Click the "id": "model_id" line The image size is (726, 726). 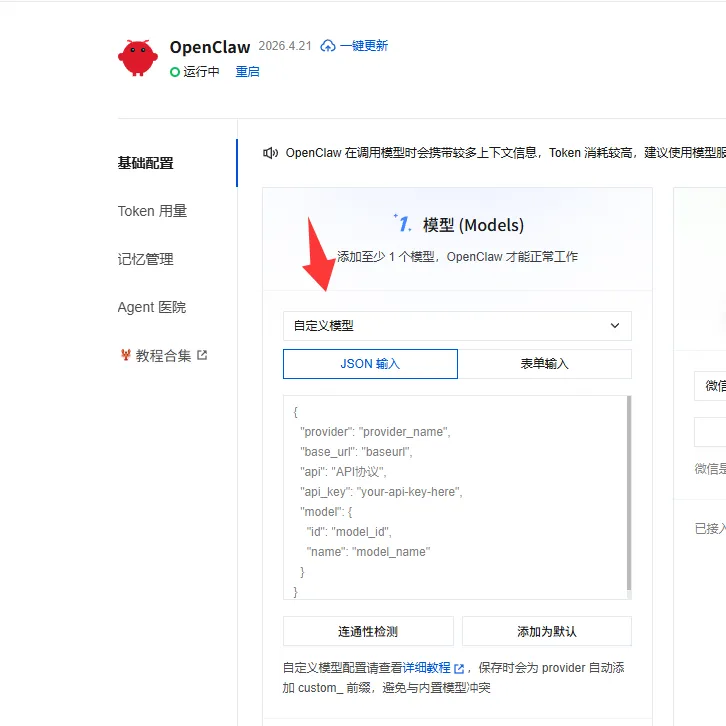[349, 532]
